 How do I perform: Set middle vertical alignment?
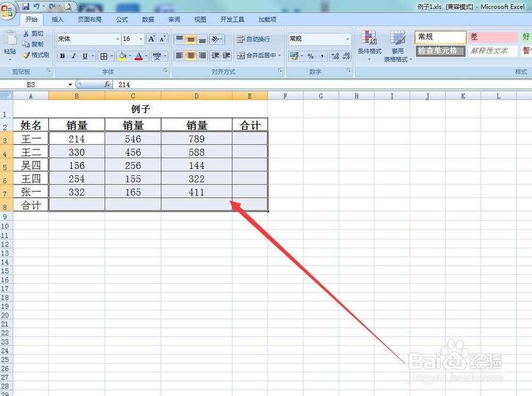point(191,39)
